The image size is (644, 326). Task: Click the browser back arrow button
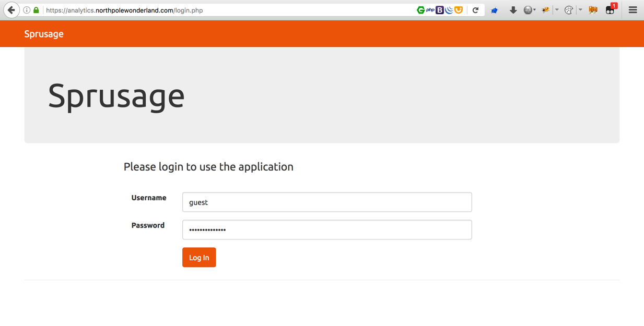pos(11,10)
